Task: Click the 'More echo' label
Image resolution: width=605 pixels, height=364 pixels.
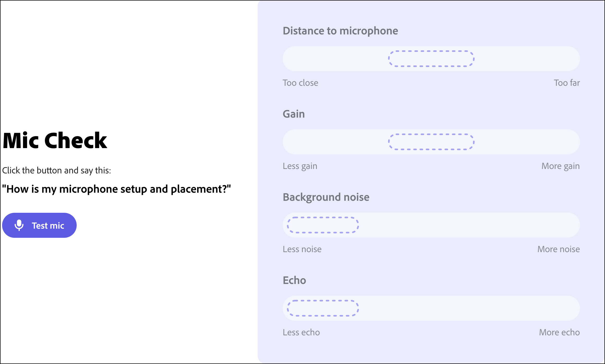Action: [560, 332]
